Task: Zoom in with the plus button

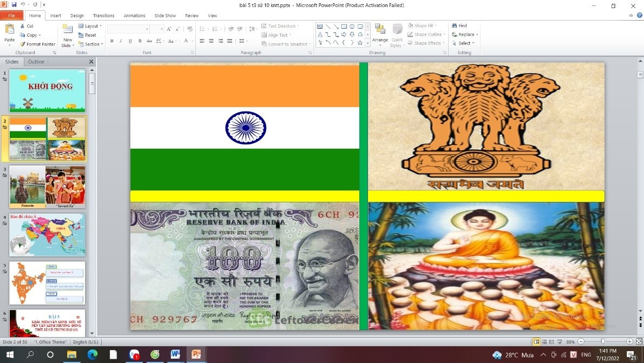Action: 629,341
